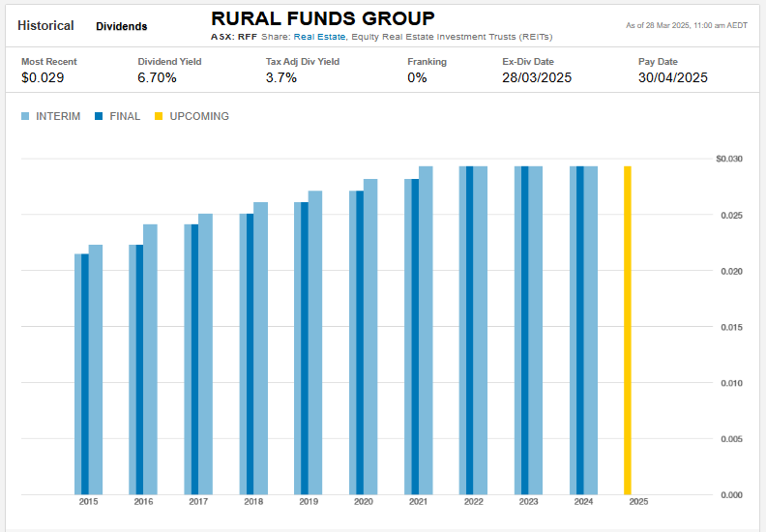Open the Dividends tab
This screenshot has height=532, width=766.
pos(121,26)
